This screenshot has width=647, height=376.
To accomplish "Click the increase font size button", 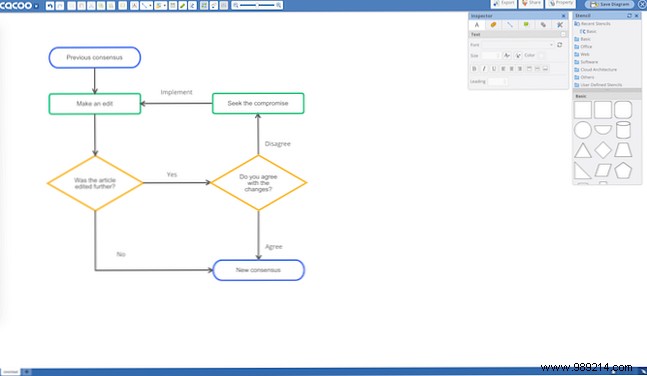I will (x=507, y=55).
